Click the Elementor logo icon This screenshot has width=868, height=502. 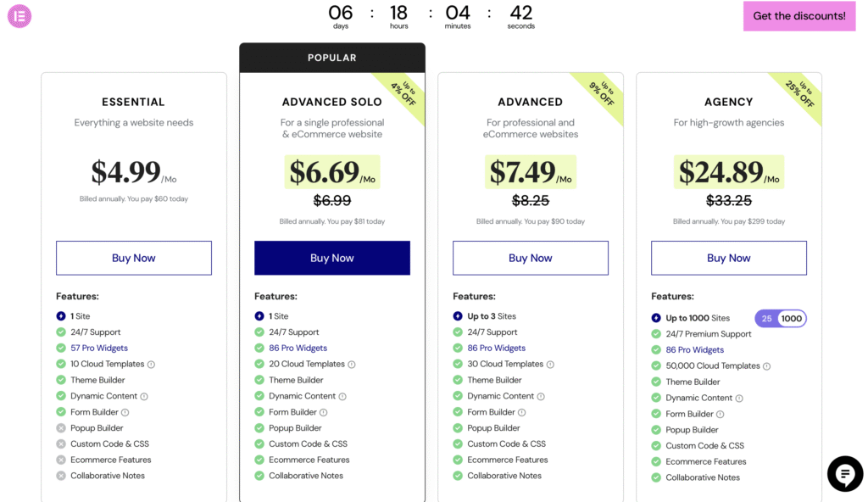click(19, 17)
